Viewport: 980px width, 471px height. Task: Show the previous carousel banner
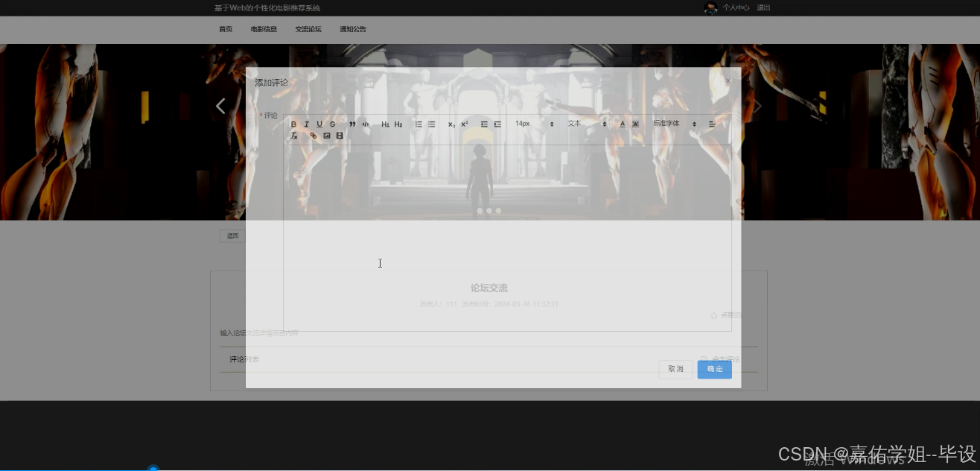coord(220,106)
